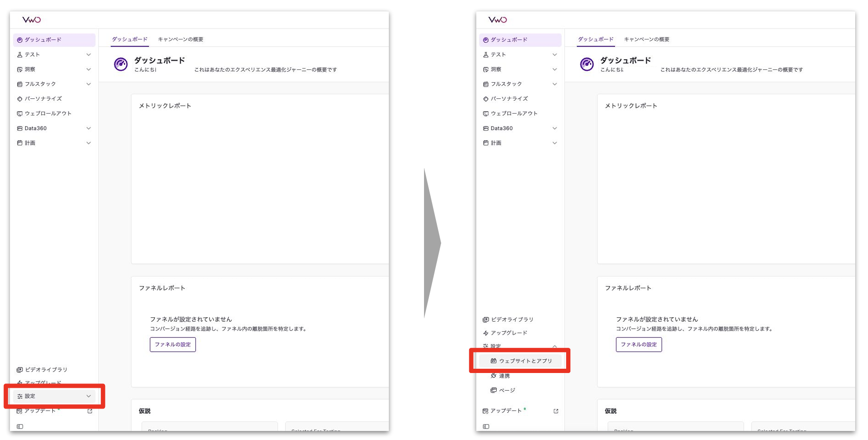The image size is (868, 440).
Task: Click the dashboard gauge icon in right screenshot header
Action: [x=587, y=64]
